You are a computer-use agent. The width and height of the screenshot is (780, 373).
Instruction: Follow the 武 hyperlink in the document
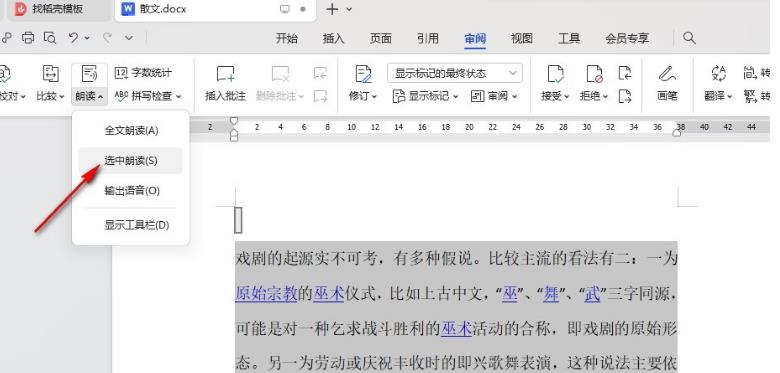click(592, 294)
